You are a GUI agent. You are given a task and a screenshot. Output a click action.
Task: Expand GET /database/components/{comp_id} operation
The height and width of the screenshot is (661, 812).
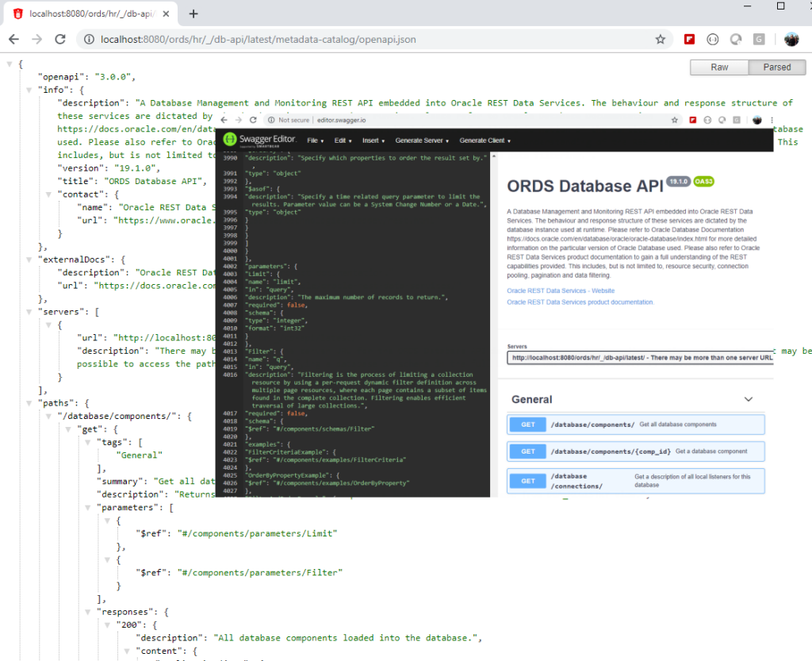pos(635,452)
